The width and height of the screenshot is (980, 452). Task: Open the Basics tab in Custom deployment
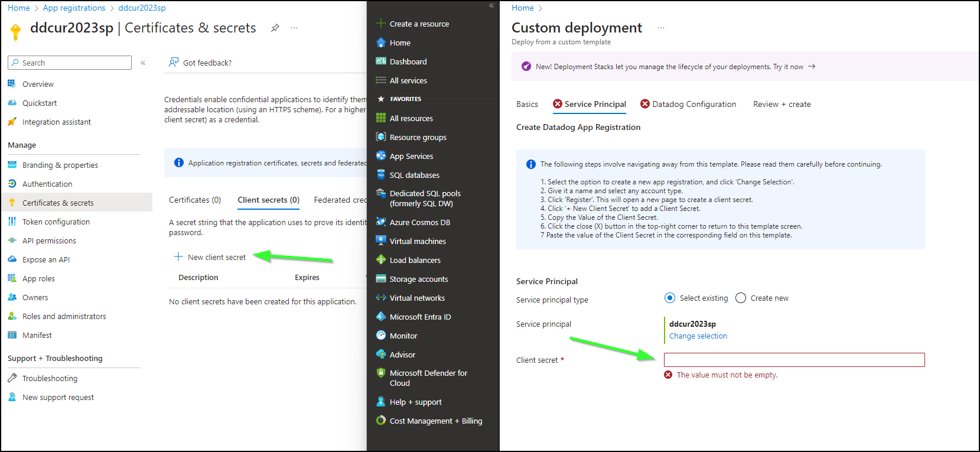(527, 104)
